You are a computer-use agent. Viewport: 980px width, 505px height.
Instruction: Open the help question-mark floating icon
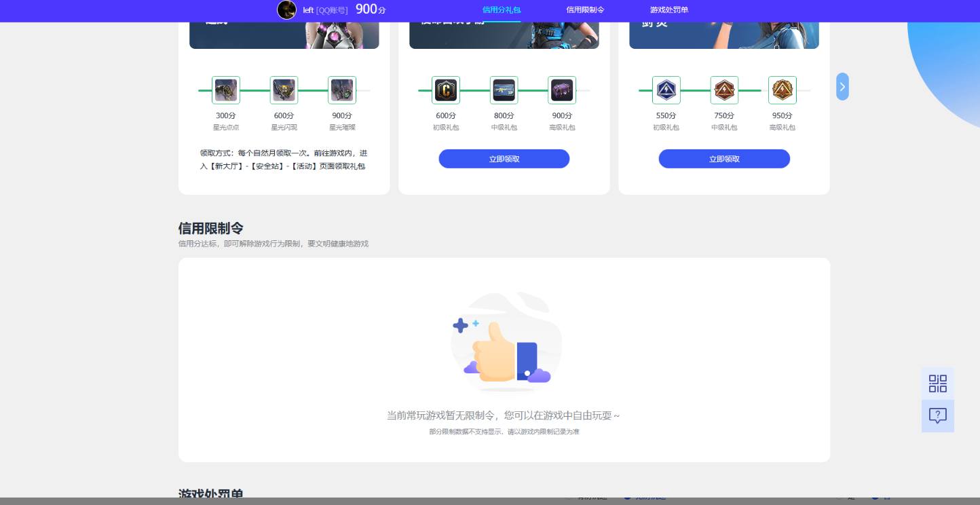938,416
